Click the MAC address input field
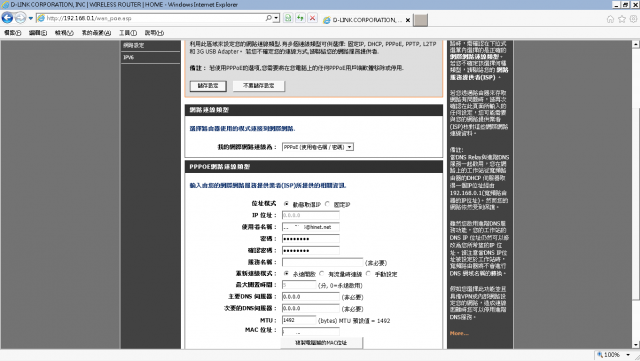Viewport: 640px width, 361px height. click(311, 331)
